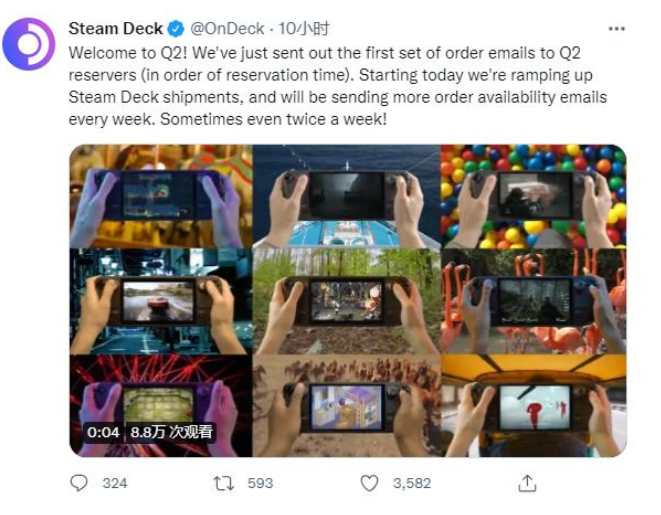View the 324 replies count
Screen dimensions: 661x515
point(115,483)
